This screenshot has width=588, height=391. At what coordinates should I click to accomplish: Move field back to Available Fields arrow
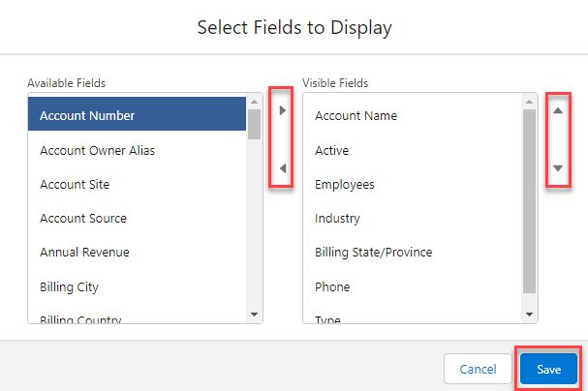pos(282,168)
